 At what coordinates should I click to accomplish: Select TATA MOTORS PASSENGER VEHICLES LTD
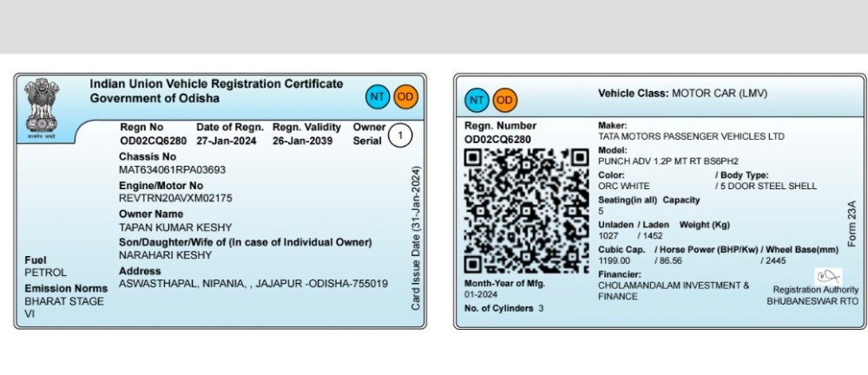691,136
